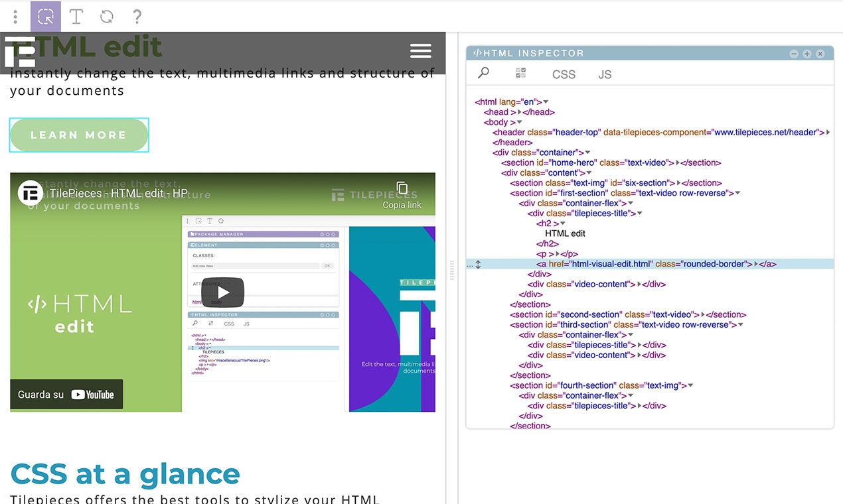Collapse the div class="container" node
Screen dimensions: 843x504
(588, 153)
